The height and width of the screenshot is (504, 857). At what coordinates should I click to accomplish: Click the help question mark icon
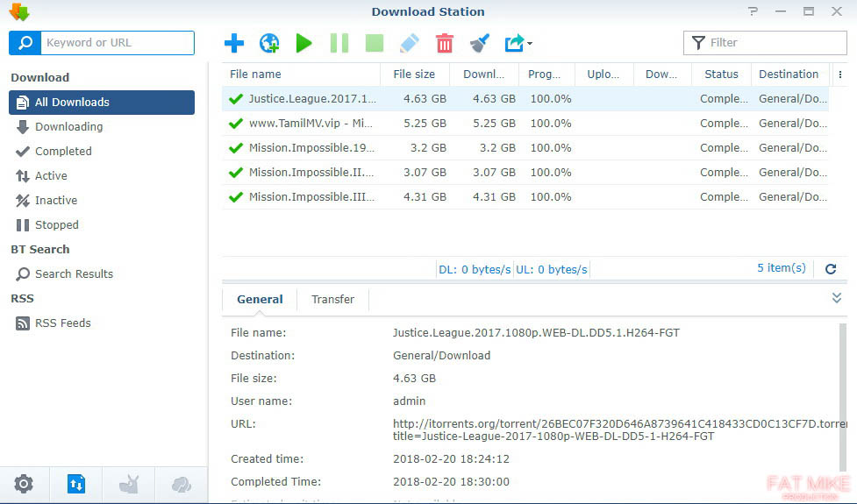coord(753,11)
